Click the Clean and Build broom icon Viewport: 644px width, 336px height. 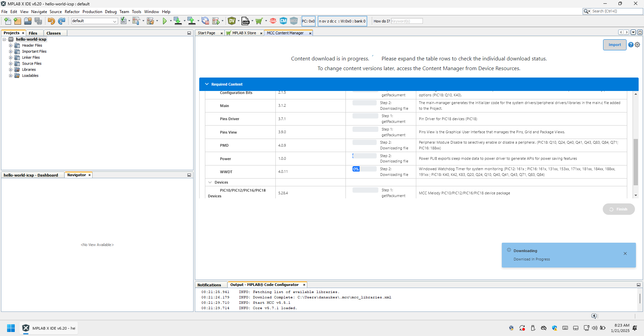(x=150, y=21)
